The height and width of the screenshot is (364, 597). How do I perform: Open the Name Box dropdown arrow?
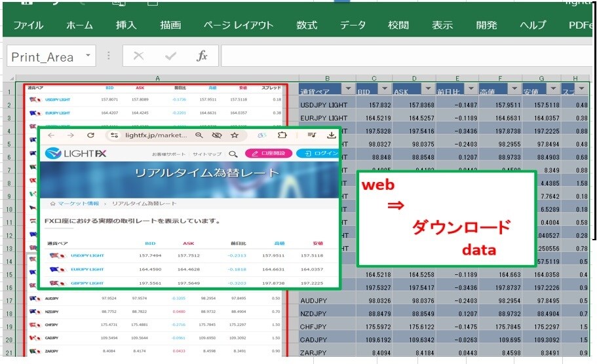pos(88,56)
